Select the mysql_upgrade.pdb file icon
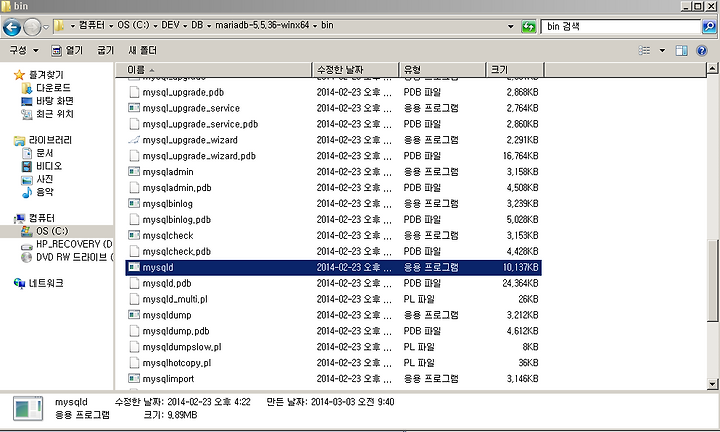Screen dimensions: 720x432 (134, 92)
